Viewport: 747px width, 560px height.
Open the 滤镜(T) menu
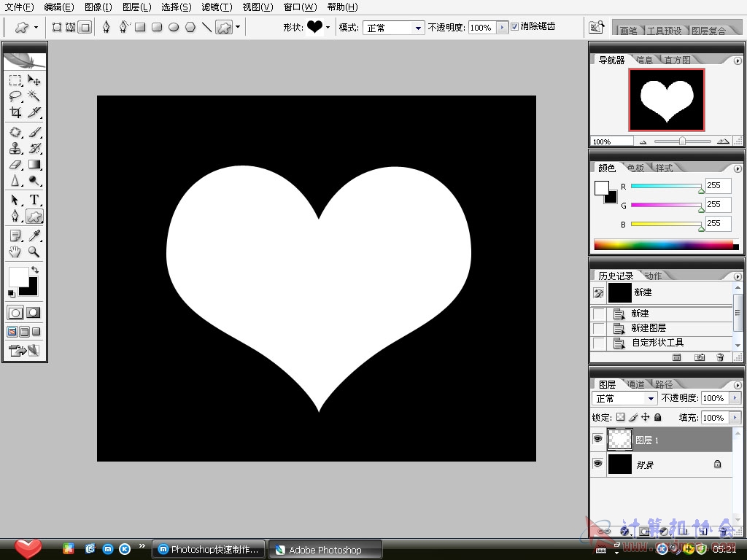[x=217, y=7]
